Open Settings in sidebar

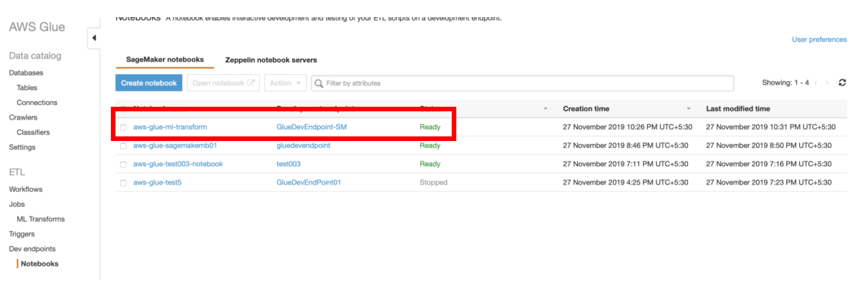pos(22,147)
